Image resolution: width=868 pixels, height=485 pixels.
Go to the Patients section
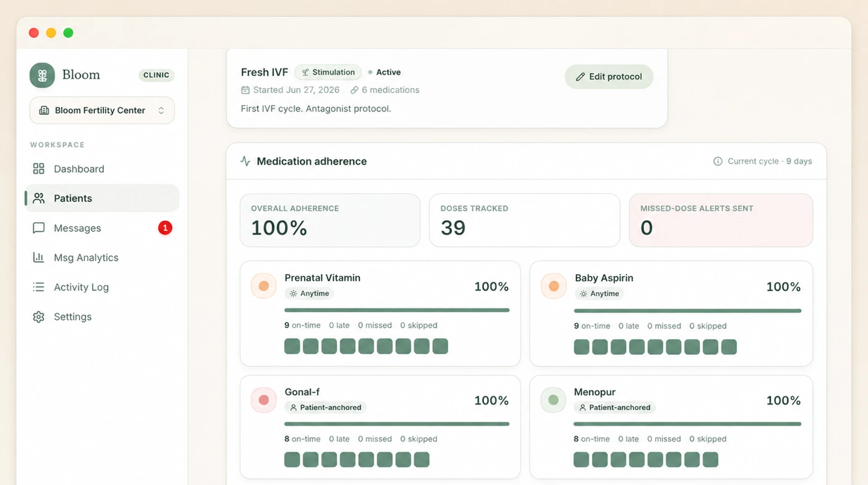(102, 198)
